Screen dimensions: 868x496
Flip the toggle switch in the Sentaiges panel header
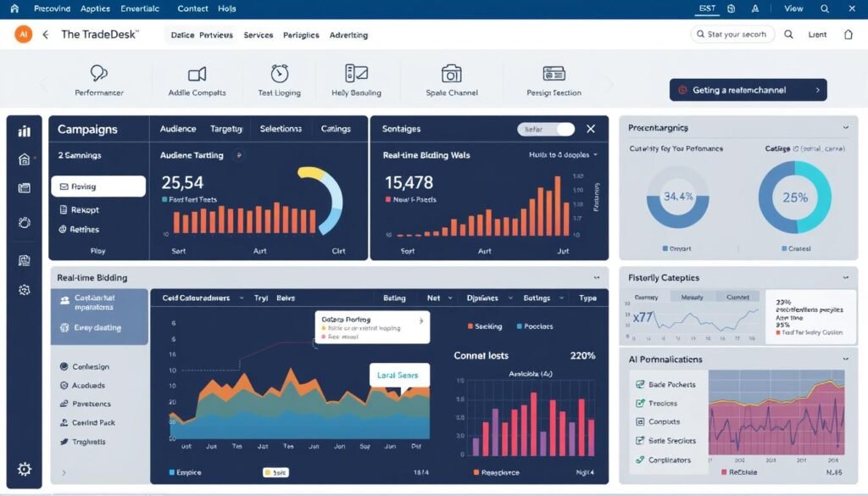543,129
